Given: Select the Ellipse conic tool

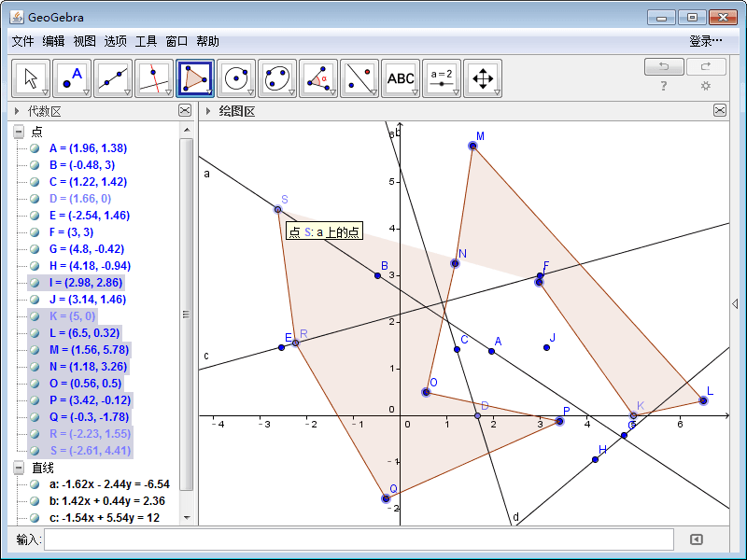Looking at the screenshot, I should (x=276, y=78).
